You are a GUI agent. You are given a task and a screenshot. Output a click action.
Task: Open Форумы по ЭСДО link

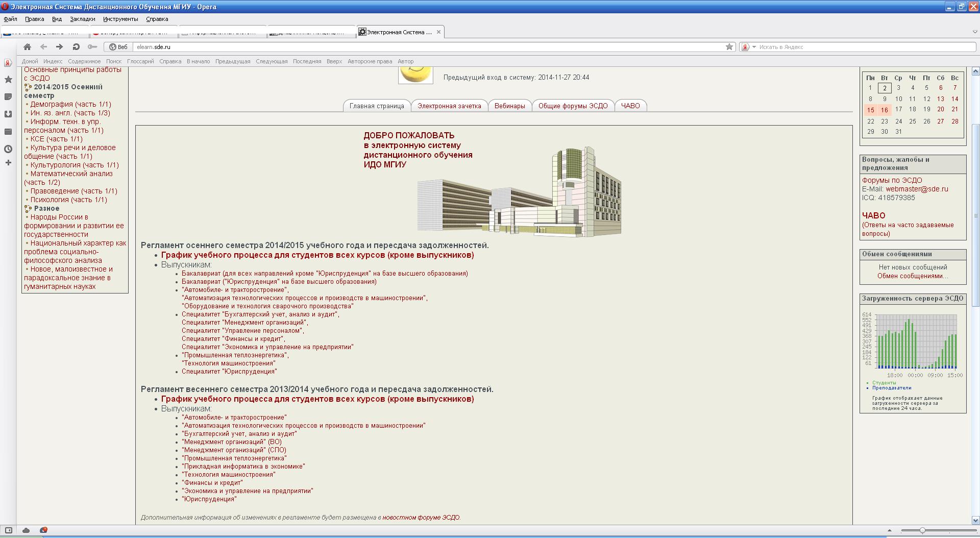[x=892, y=180]
